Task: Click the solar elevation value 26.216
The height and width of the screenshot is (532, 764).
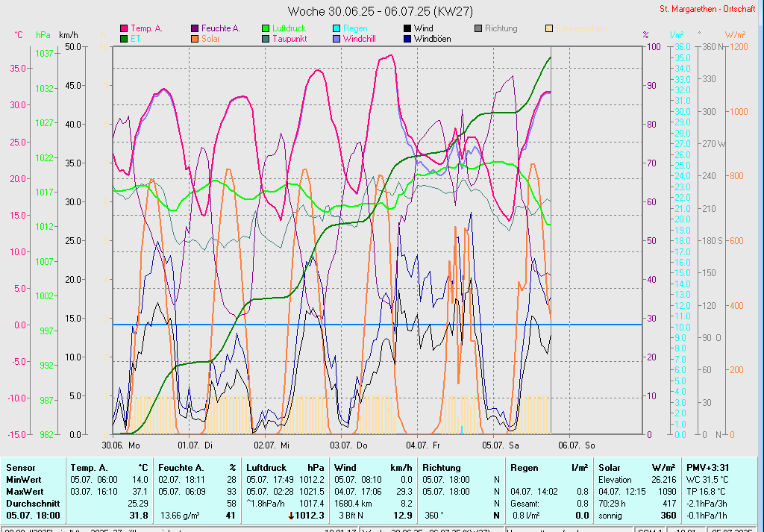Action: pos(664,480)
